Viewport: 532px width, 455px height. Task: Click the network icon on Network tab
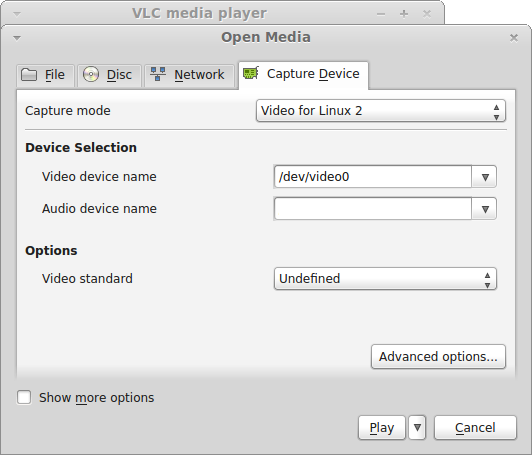click(x=158, y=74)
